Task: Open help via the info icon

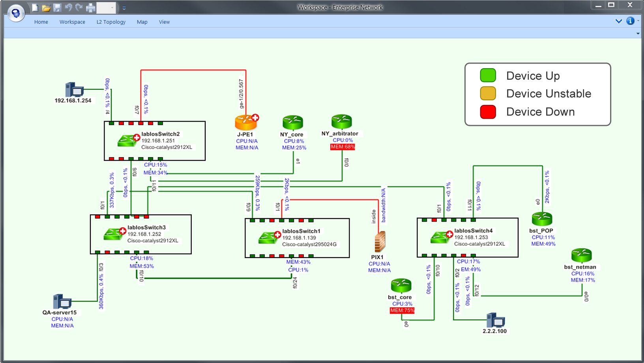Action: tap(631, 21)
